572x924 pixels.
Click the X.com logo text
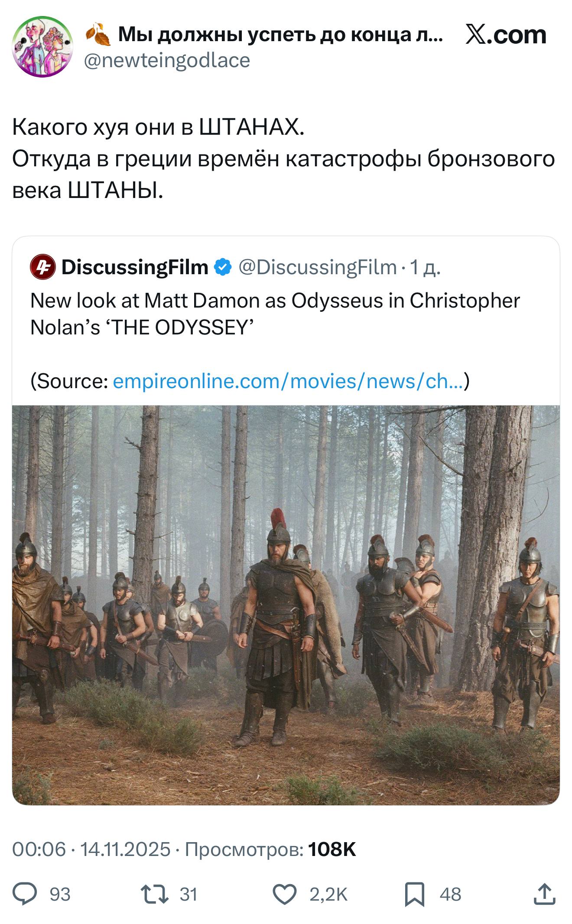[506, 35]
